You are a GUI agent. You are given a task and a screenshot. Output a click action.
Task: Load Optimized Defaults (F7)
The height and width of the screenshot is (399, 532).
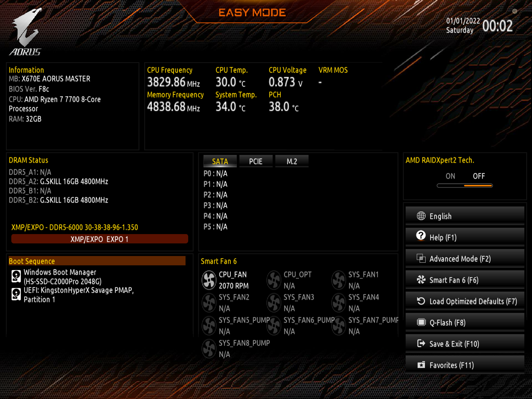[465, 301]
